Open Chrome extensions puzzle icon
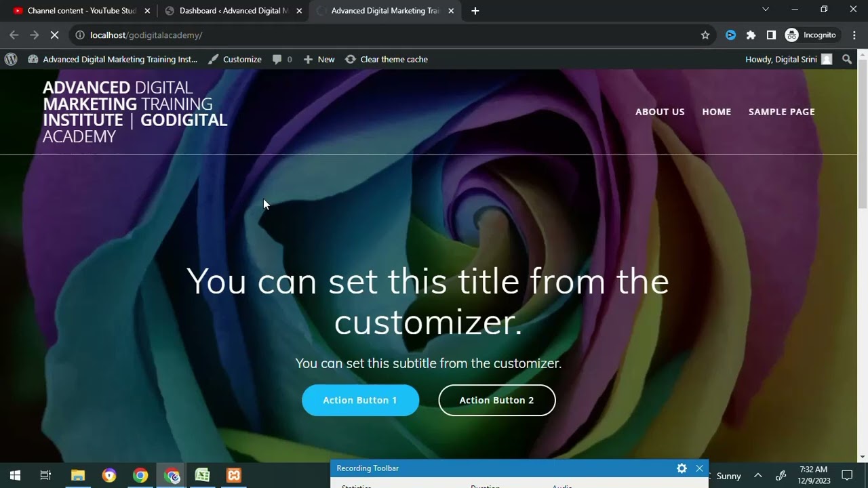868x488 pixels. (x=751, y=35)
